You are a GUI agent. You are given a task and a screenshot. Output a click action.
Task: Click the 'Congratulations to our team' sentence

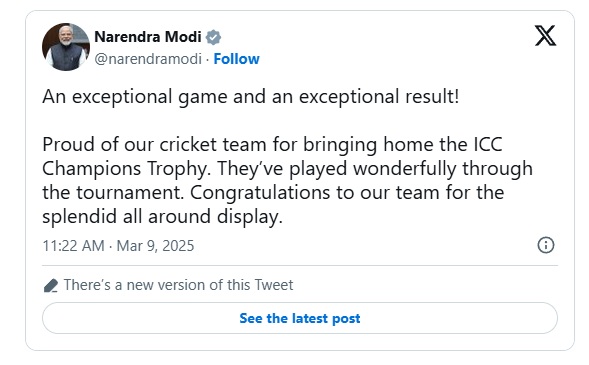tap(347, 193)
